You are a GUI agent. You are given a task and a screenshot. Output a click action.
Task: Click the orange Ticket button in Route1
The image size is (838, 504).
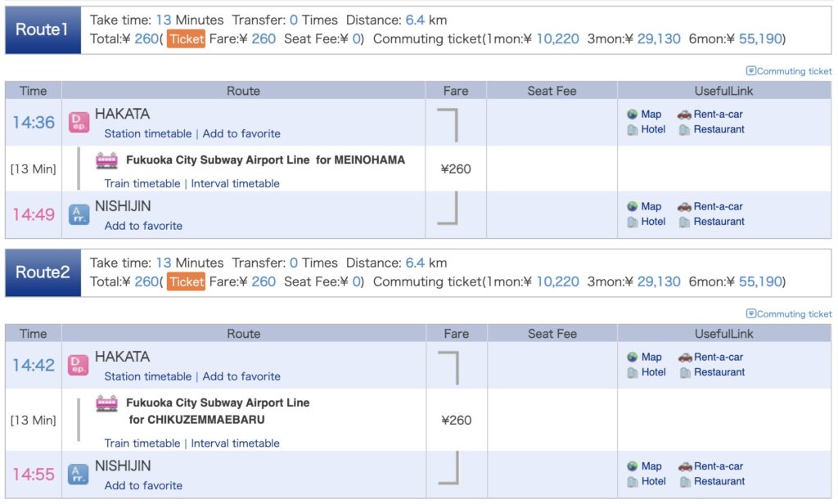coord(186,39)
